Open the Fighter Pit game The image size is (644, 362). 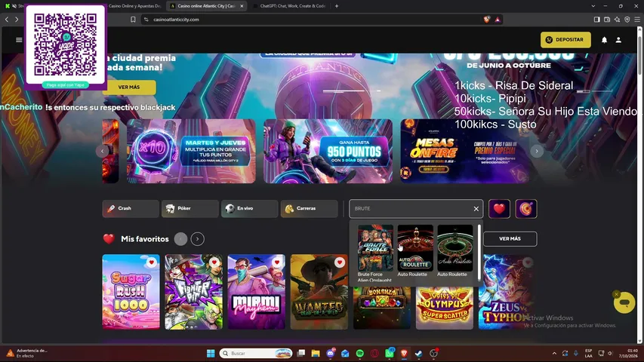click(x=193, y=292)
